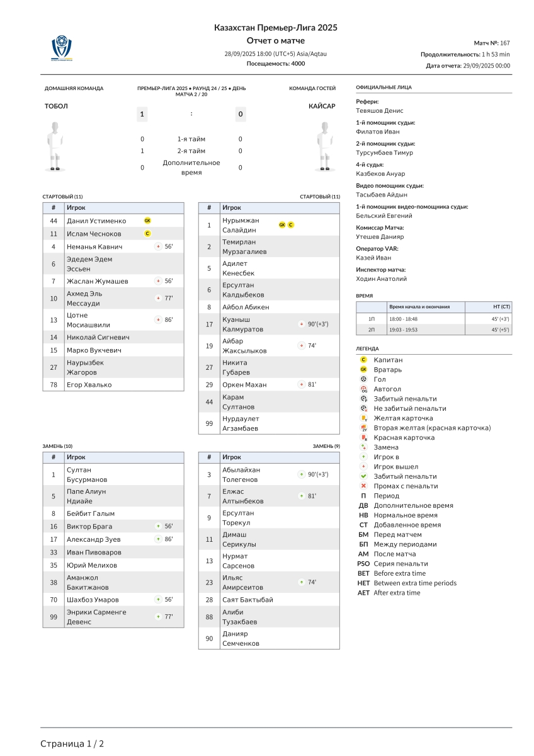This screenshot has width=534, height=756.
Task: Click the Тобол home team jersey icon
Action: (56, 146)
